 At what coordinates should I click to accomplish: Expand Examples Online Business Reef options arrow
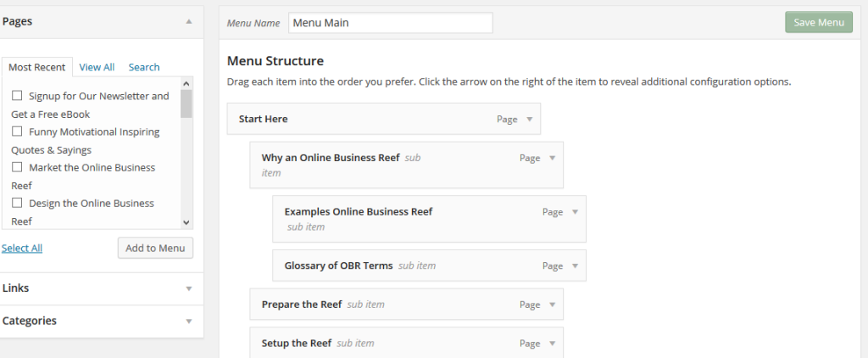point(575,212)
